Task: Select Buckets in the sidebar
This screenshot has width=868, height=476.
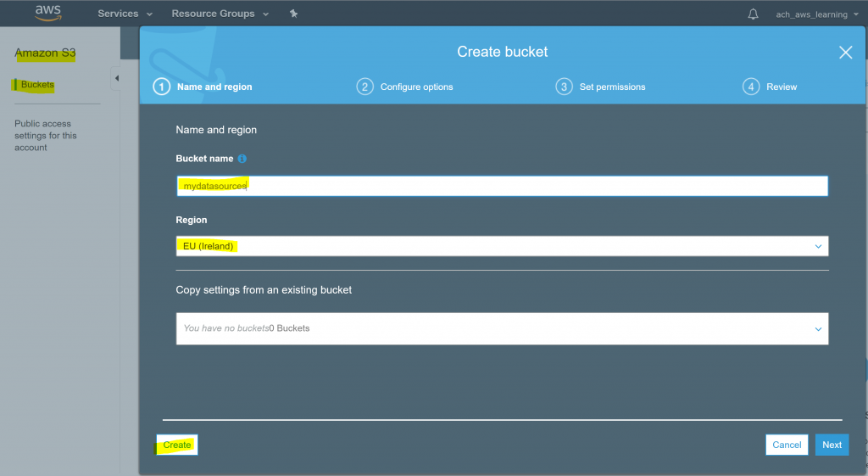Action: 37,85
